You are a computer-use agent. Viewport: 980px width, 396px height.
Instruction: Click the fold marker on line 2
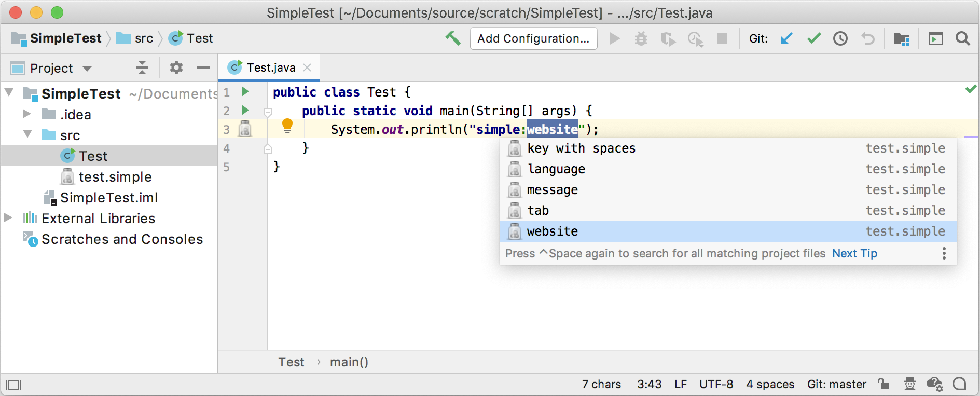[268, 112]
